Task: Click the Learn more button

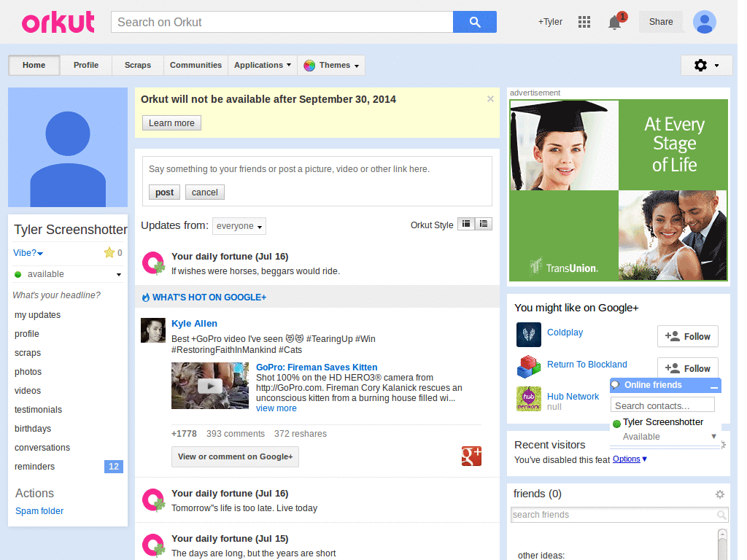Action: point(171,122)
